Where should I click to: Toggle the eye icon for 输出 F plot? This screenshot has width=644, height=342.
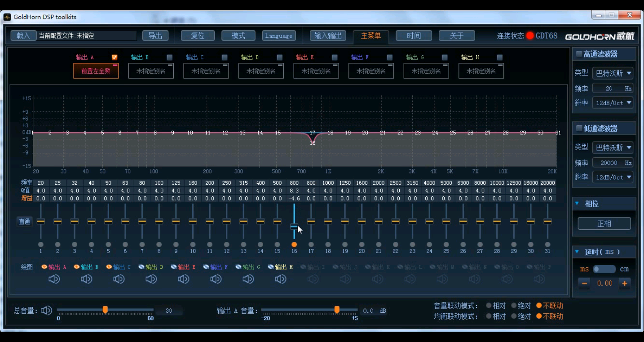(x=206, y=267)
